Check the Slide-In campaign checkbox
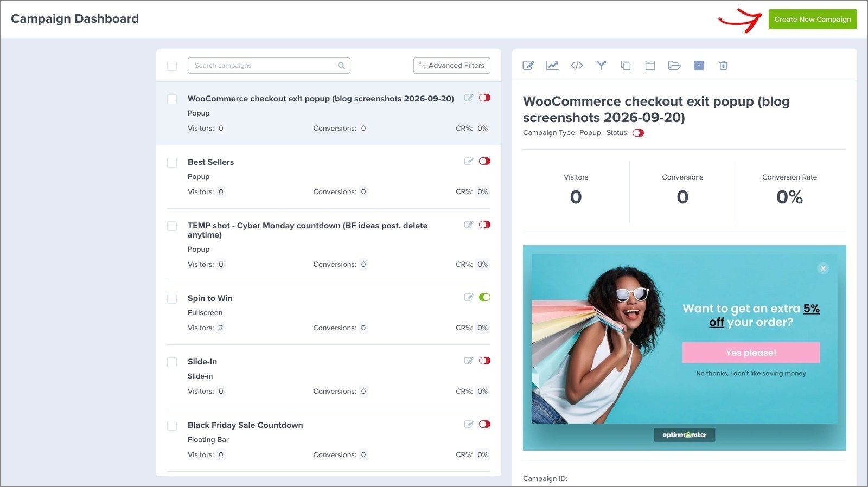 coord(172,362)
